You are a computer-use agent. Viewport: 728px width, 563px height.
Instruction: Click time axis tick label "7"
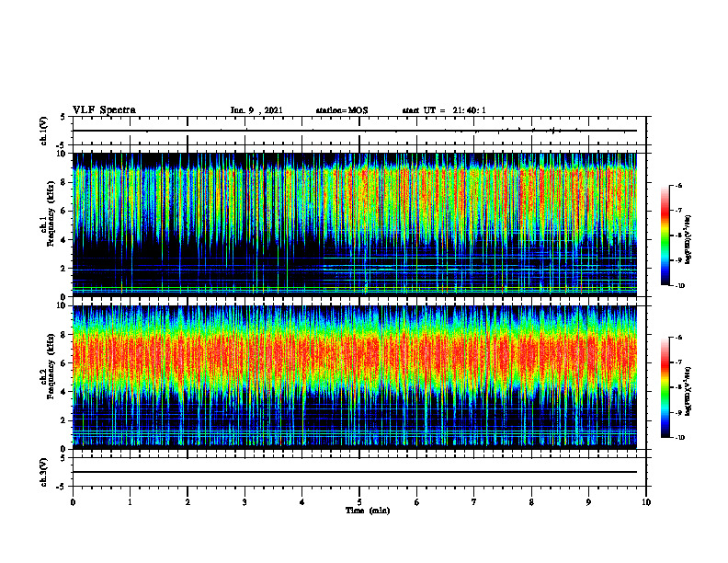[474, 502]
